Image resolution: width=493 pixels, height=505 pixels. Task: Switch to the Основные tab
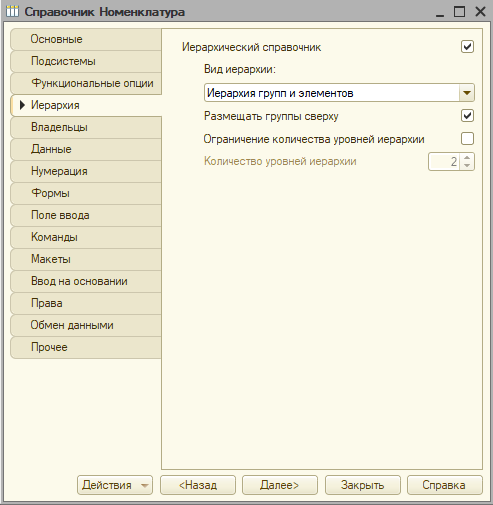click(86, 39)
